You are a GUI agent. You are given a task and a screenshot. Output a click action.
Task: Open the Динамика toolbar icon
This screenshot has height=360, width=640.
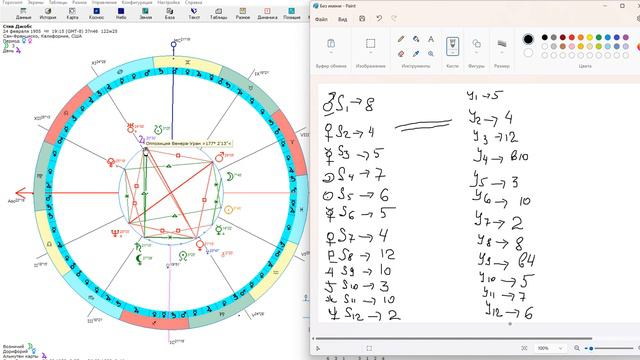point(267,13)
